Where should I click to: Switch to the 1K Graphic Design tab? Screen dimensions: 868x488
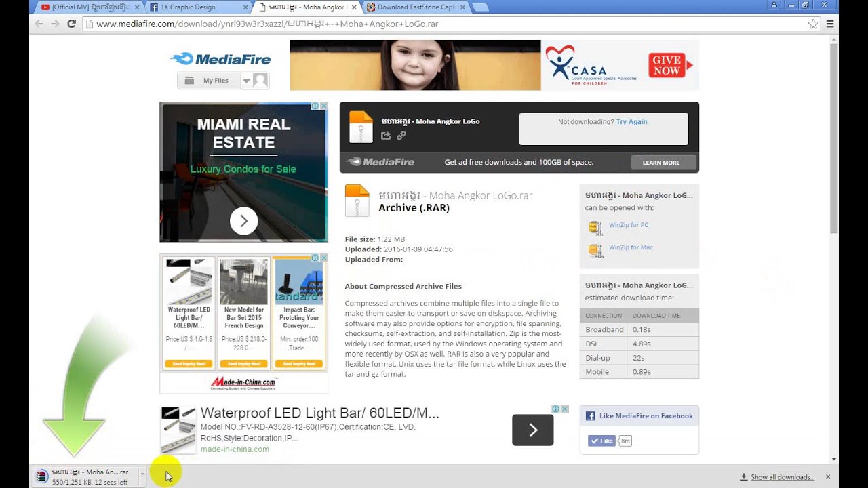(199, 7)
